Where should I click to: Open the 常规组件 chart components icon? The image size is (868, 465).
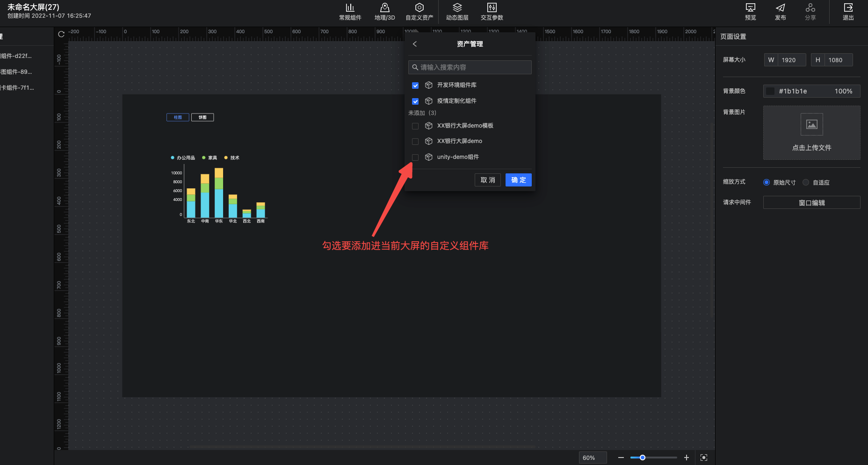[x=350, y=8]
